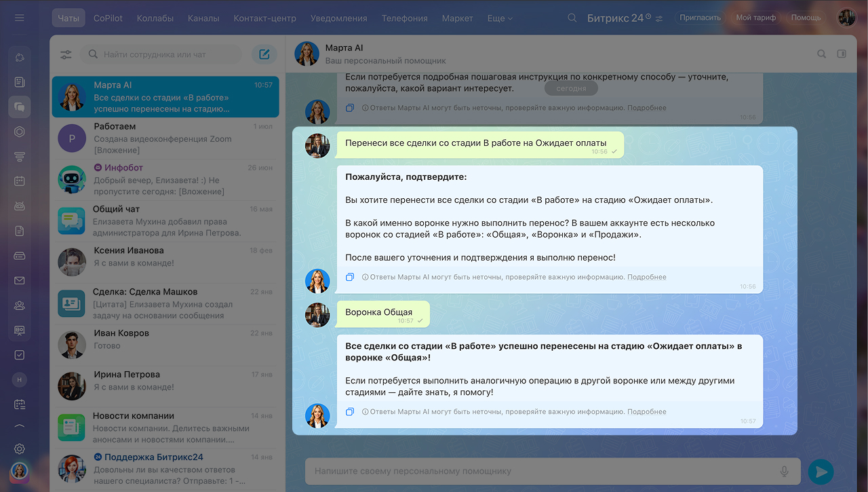Open chat list filter settings icon

point(66,54)
